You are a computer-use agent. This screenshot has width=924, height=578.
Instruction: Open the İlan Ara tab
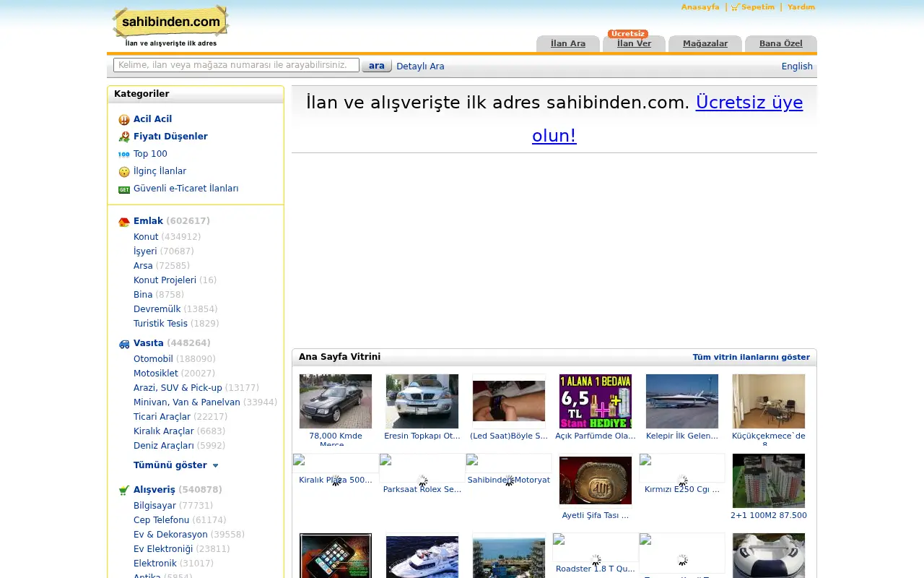(568, 43)
